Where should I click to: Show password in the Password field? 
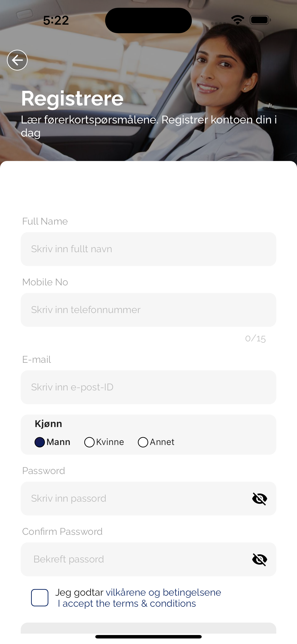point(259,499)
